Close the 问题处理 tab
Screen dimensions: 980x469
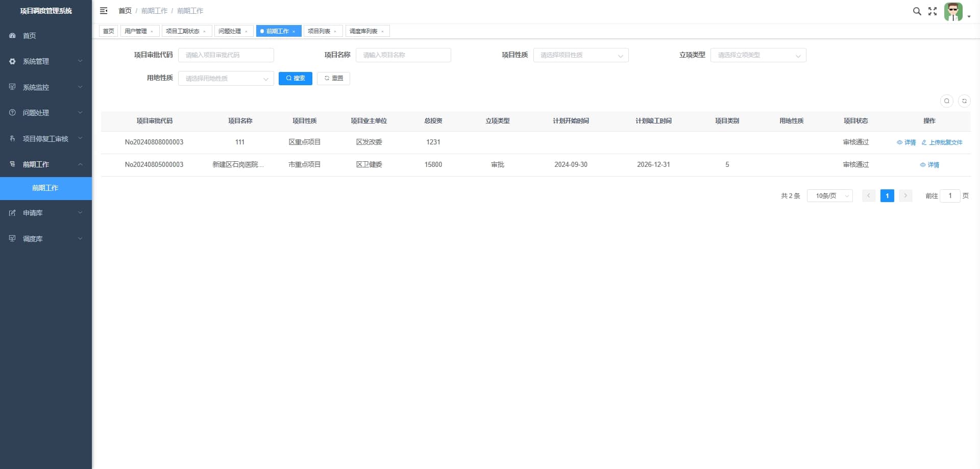coord(246,32)
